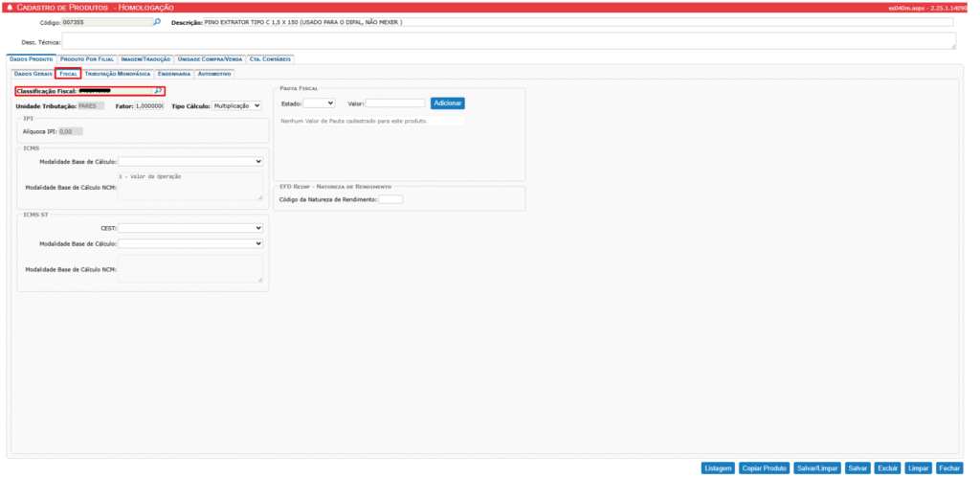This screenshot has width=980, height=479.
Task: Switch to the Dados Gerais sub-tab
Action: 33,73
